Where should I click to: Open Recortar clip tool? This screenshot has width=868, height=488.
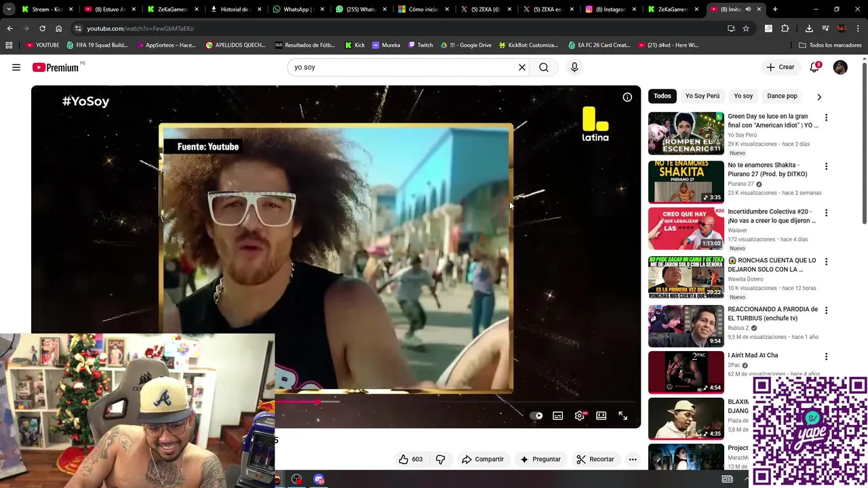coord(595,460)
